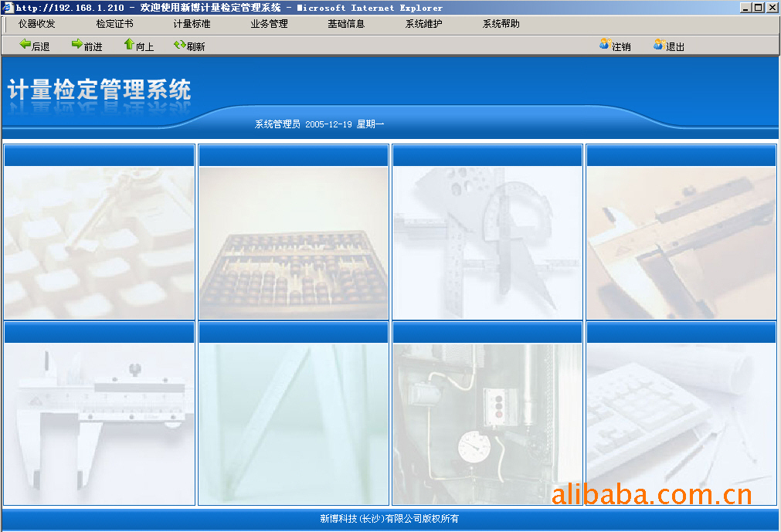Open the 业务管理 menu
781x532 pixels.
(269, 24)
